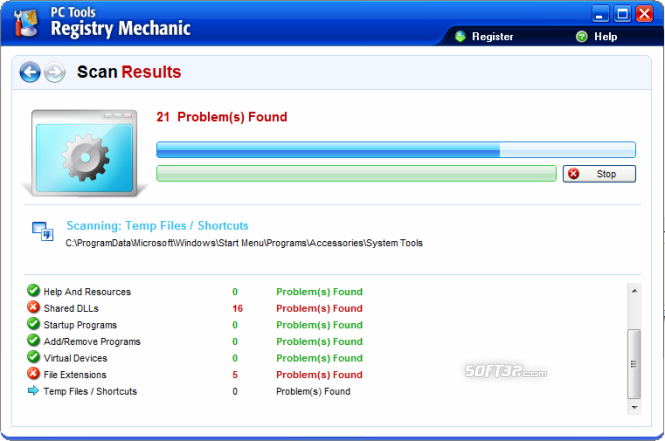Minimize the Registry Mechanic window
Image resolution: width=665 pixels, height=441 pixels.
point(600,14)
